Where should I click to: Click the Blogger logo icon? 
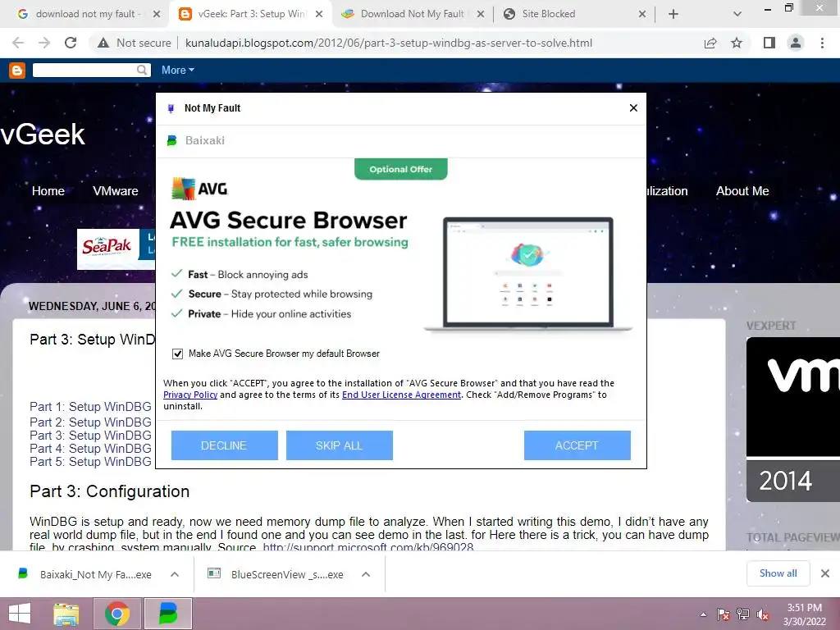17,71
